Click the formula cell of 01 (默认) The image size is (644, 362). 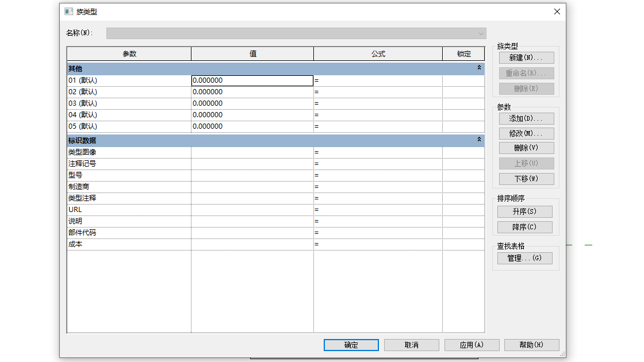(x=378, y=80)
